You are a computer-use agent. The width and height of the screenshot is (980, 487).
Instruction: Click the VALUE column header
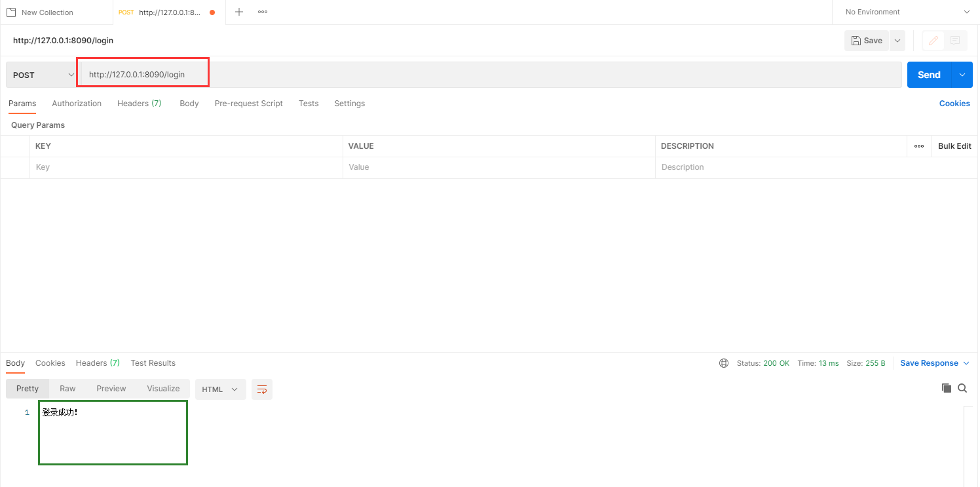[x=361, y=146]
